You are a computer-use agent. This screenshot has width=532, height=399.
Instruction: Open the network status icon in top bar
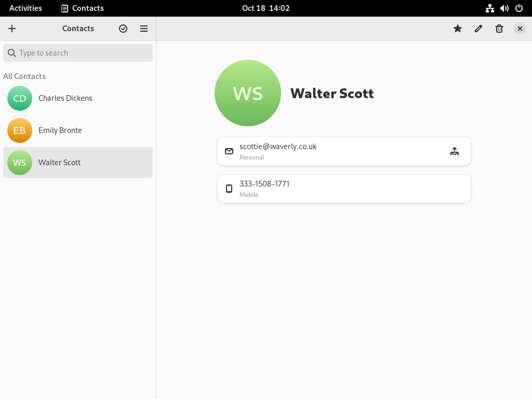pyautogui.click(x=489, y=8)
